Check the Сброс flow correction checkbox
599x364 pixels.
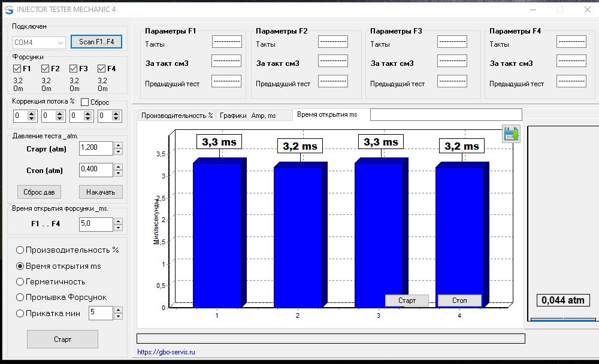tap(84, 102)
